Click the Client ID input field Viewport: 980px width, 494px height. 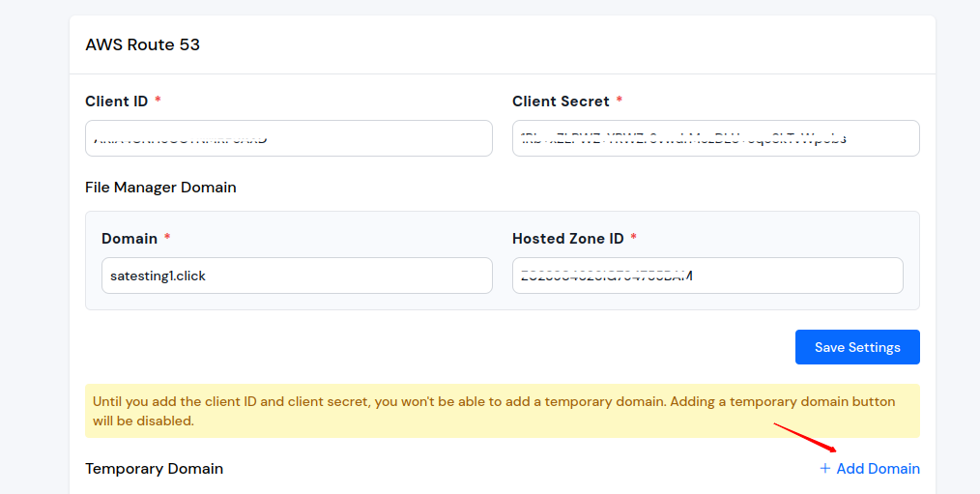point(289,138)
